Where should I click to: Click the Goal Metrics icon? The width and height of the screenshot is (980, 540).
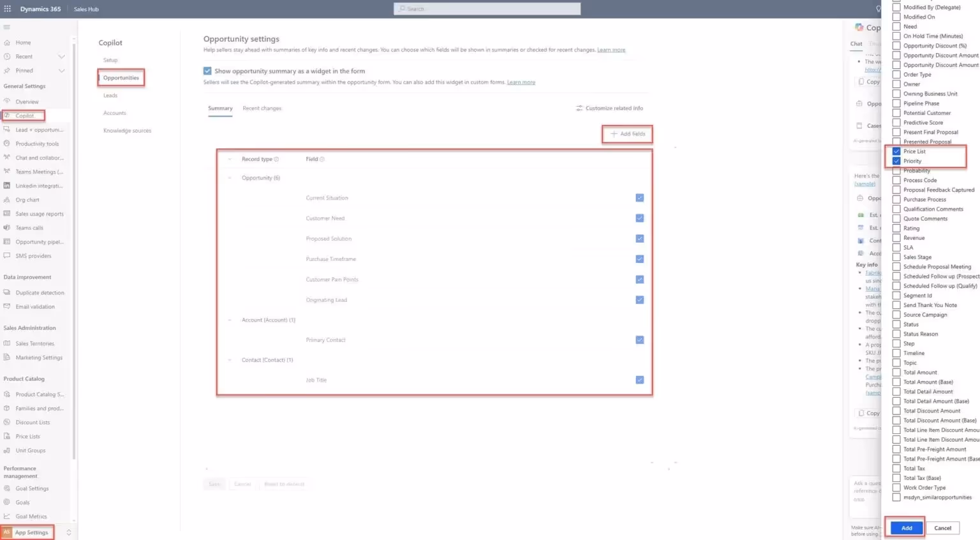pos(7,516)
